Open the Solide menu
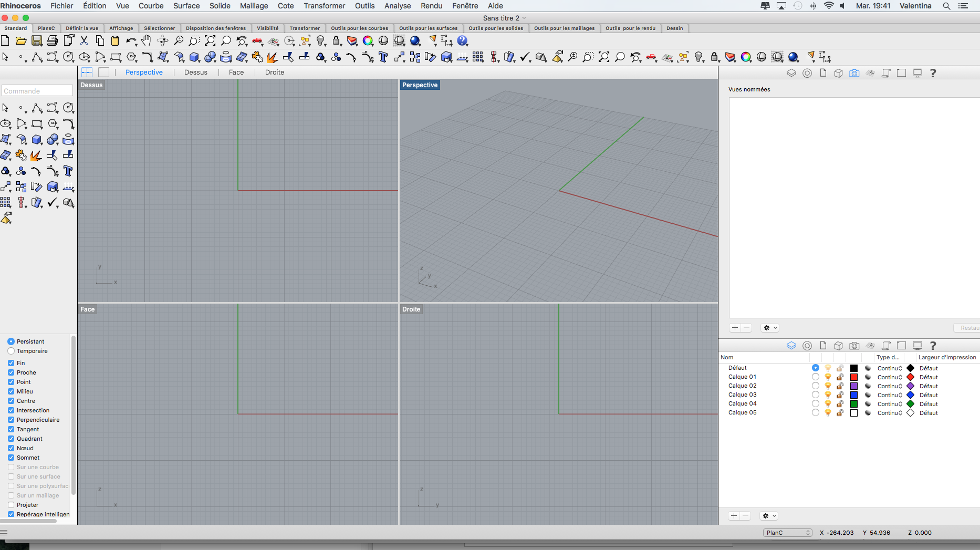Screen dimensions: 980x550 click(220, 6)
